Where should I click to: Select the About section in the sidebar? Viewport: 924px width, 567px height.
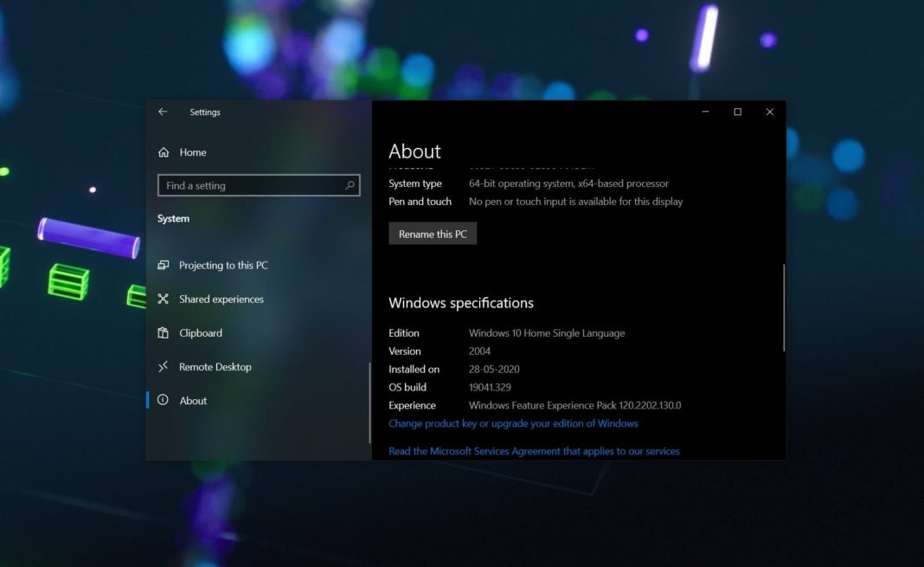[x=193, y=400]
